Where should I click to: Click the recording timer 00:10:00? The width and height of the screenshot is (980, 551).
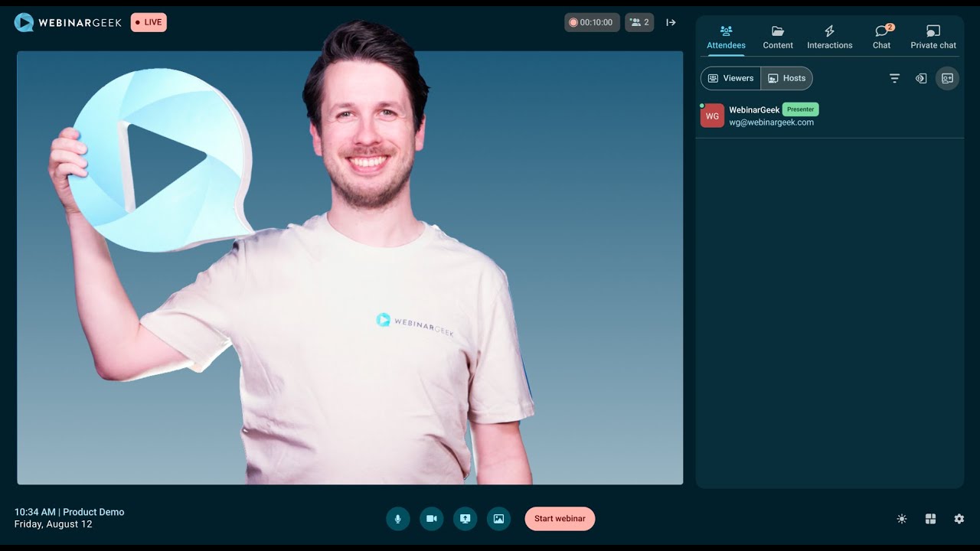(x=592, y=22)
